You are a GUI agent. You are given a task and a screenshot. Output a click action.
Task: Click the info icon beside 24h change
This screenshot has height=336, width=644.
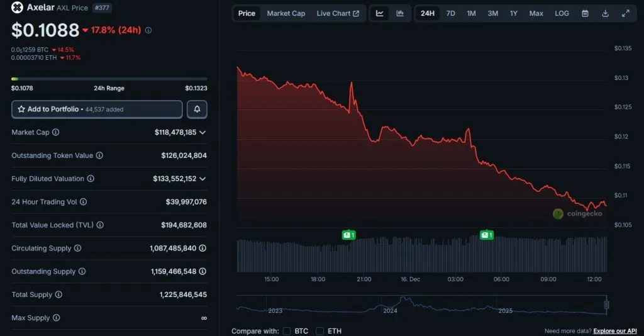point(148,30)
